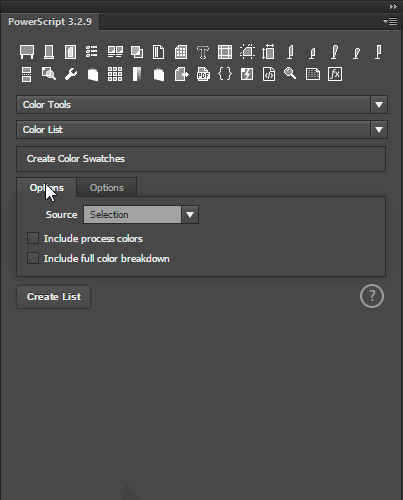
Task: Click the curly braces icon
Action: point(225,74)
